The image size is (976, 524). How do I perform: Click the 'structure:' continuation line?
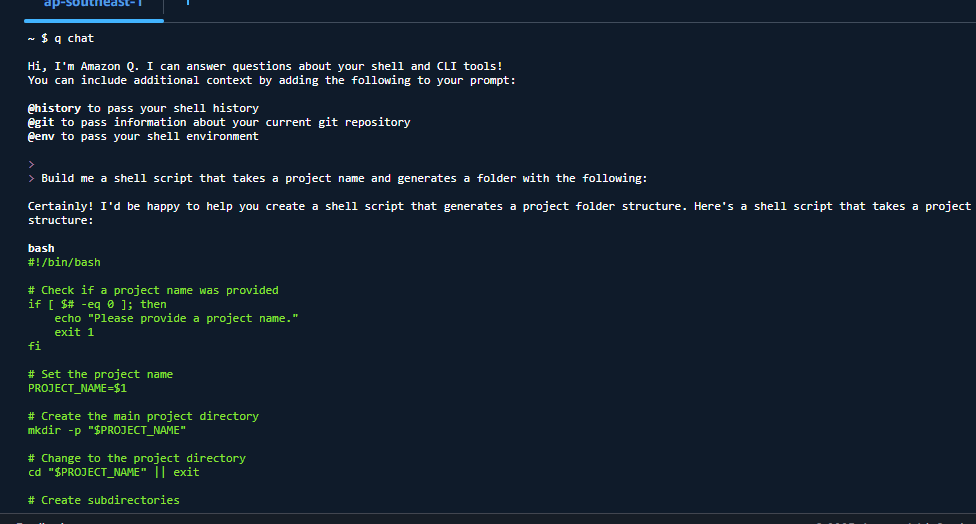pos(60,220)
